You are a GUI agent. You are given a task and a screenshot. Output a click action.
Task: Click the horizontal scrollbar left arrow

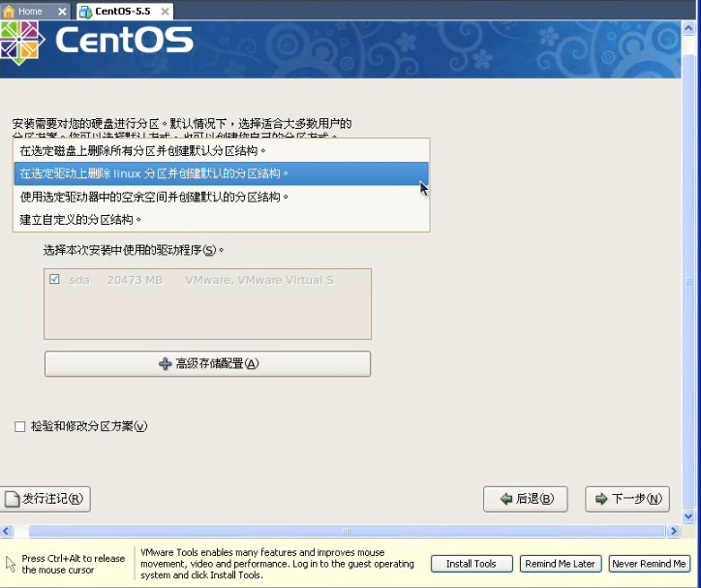pyautogui.click(x=6, y=531)
